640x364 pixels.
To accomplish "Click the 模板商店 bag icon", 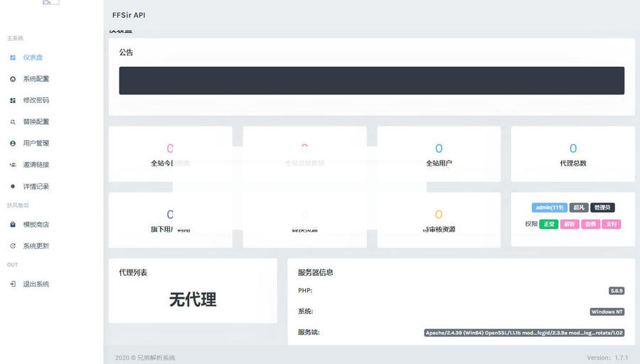I will pyautogui.click(x=13, y=225).
